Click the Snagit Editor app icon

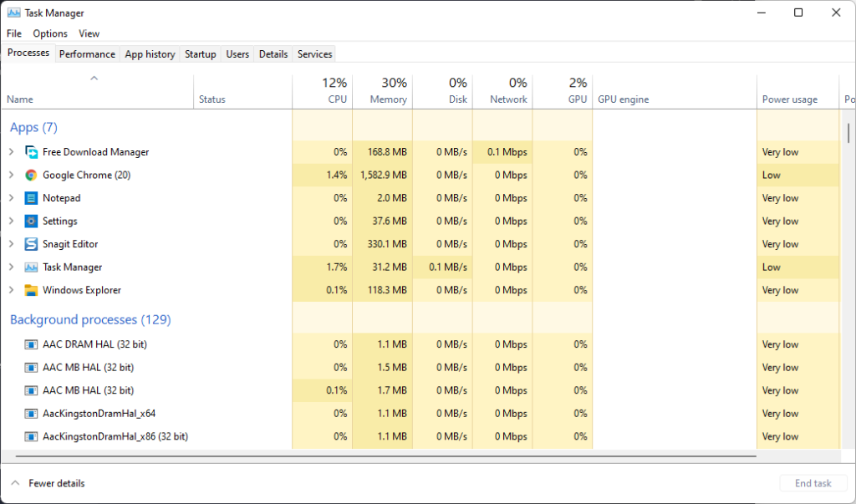(x=31, y=244)
